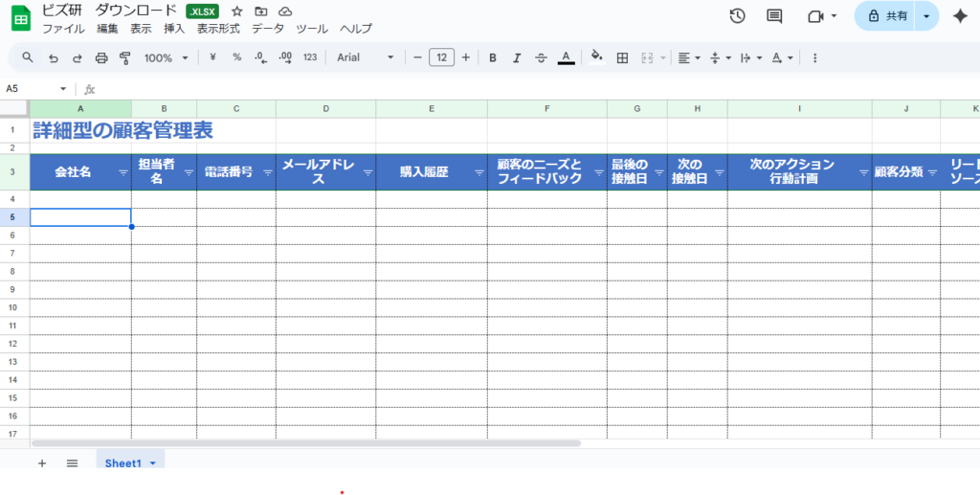Select column F header
This screenshot has height=495, width=980.
546,109
